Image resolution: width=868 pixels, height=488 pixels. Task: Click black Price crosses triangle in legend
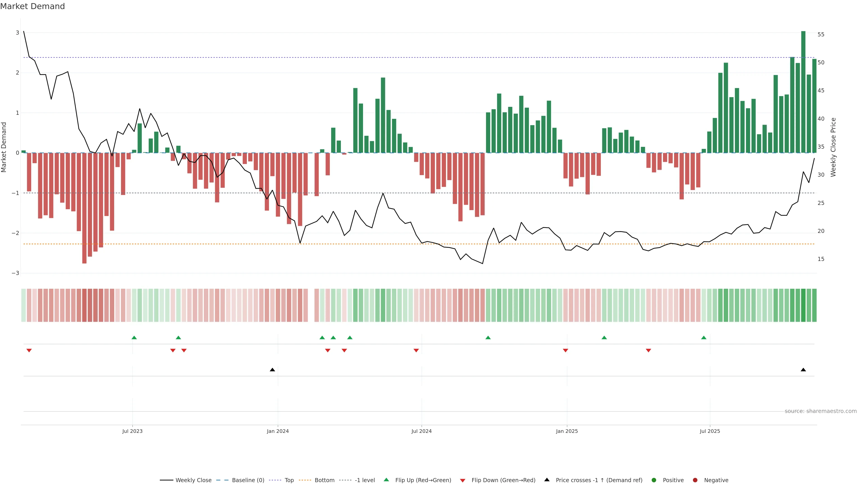pos(547,480)
